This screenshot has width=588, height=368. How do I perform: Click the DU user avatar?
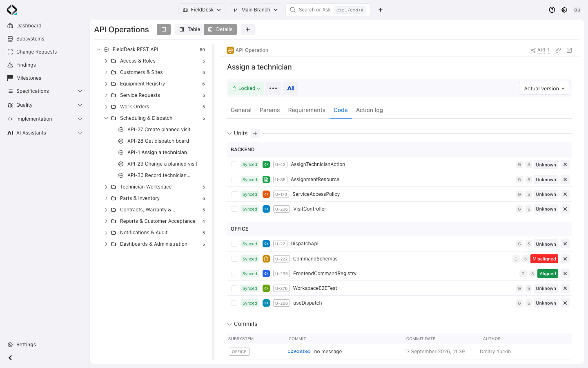(577, 10)
